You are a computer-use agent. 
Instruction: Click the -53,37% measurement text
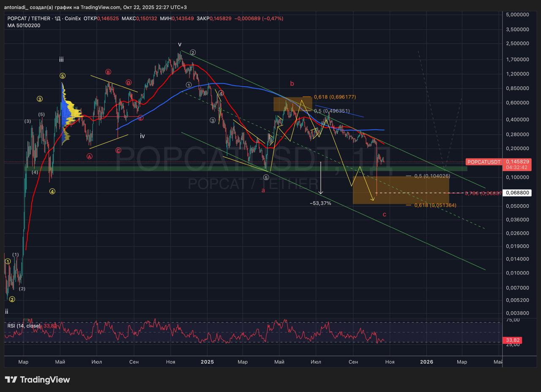[320, 203]
